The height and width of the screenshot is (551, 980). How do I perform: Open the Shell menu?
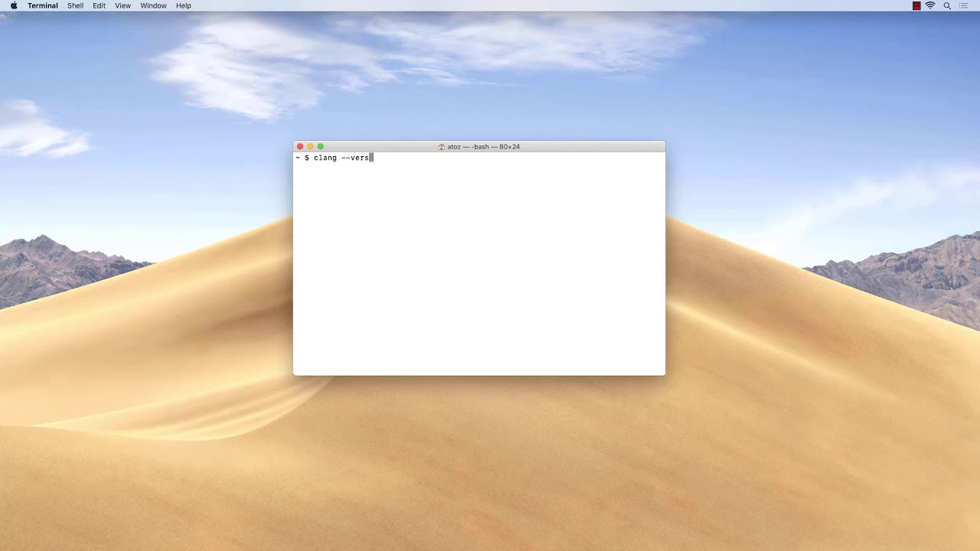(76, 5)
